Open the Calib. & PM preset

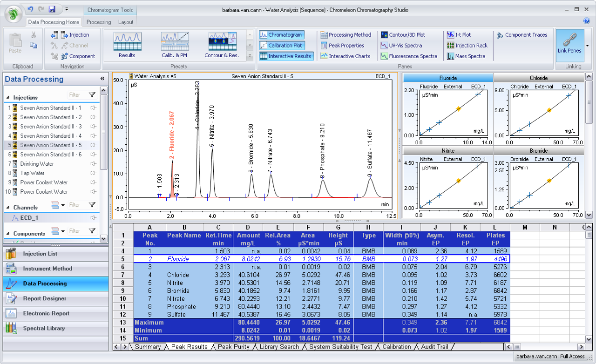[x=175, y=45]
